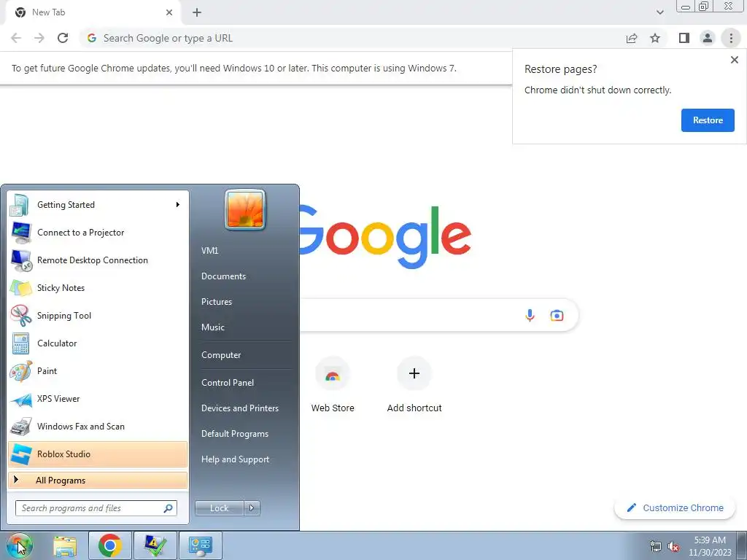
Task: Launch Sticky Notes
Action: pos(98,287)
